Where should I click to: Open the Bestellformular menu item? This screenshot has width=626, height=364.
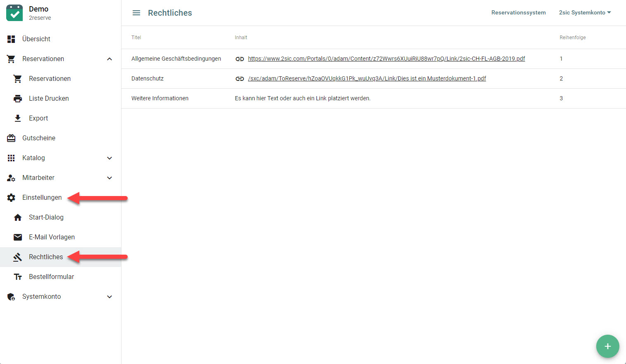coord(51,277)
